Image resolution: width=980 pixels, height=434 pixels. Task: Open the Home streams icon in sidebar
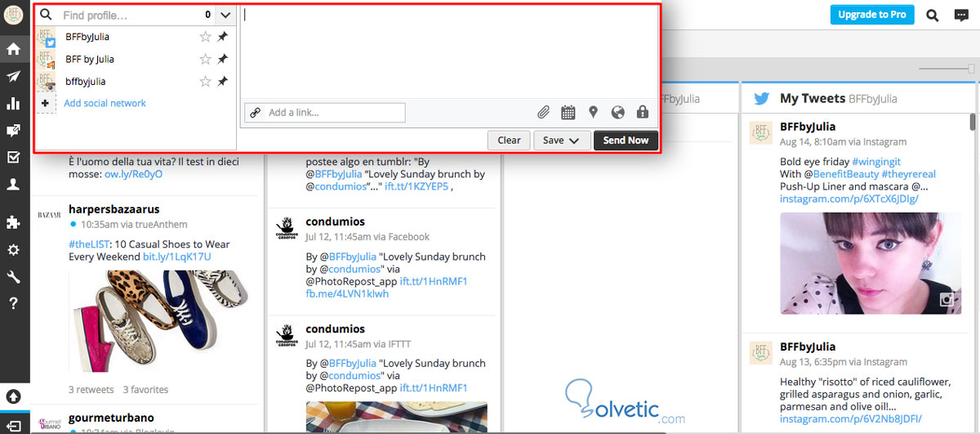click(13, 48)
